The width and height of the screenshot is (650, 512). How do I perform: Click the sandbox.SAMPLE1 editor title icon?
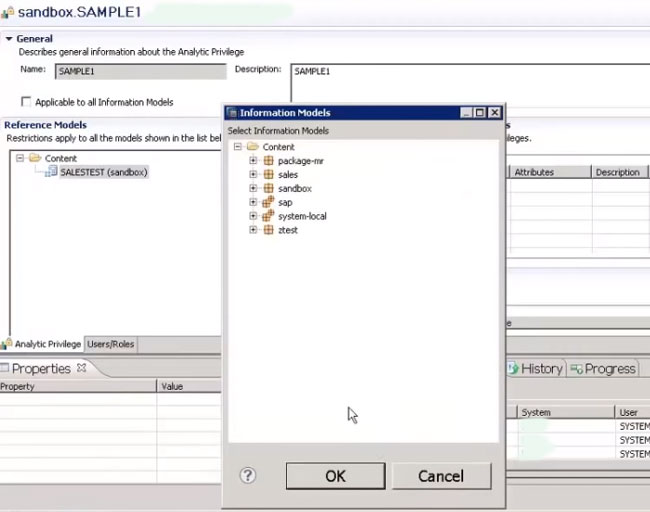[x=7, y=12]
